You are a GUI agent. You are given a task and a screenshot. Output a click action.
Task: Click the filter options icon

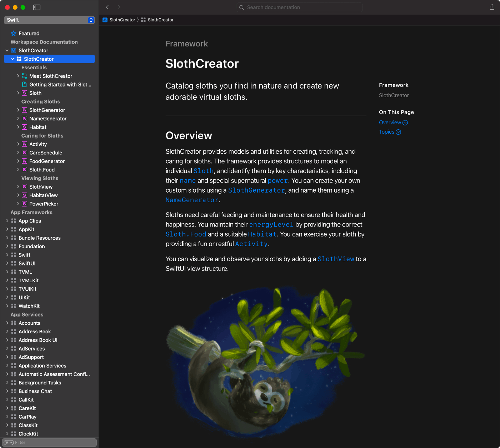point(9,443)
